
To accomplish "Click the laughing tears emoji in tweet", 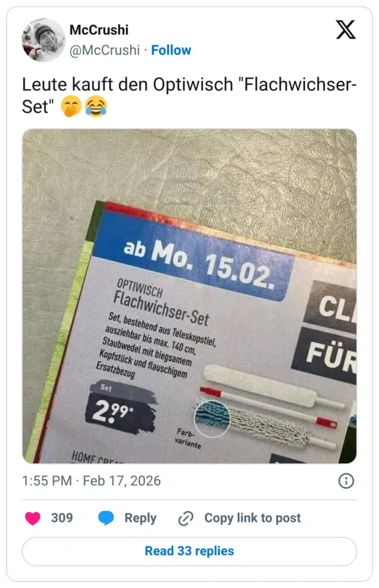I will click(96, 106).
